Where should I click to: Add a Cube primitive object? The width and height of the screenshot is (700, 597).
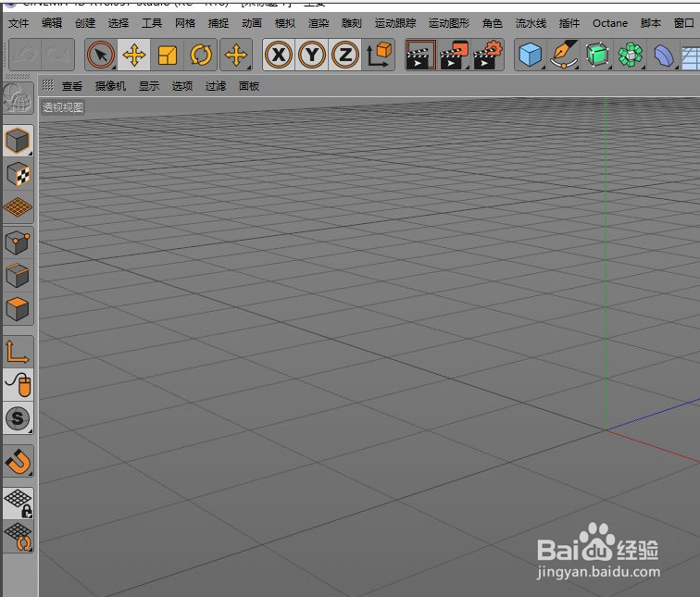coord(531,55)
